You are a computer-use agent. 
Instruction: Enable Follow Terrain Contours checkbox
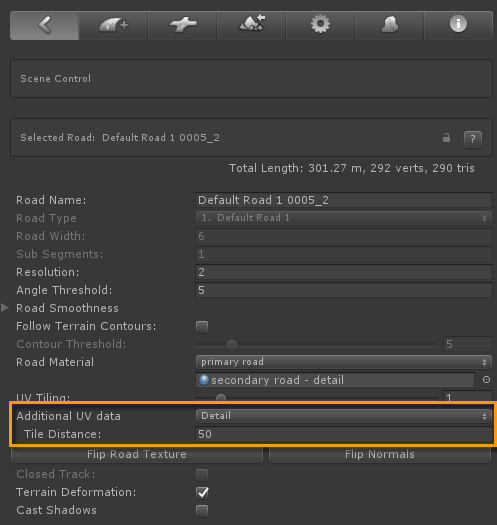tap(202, 326)
